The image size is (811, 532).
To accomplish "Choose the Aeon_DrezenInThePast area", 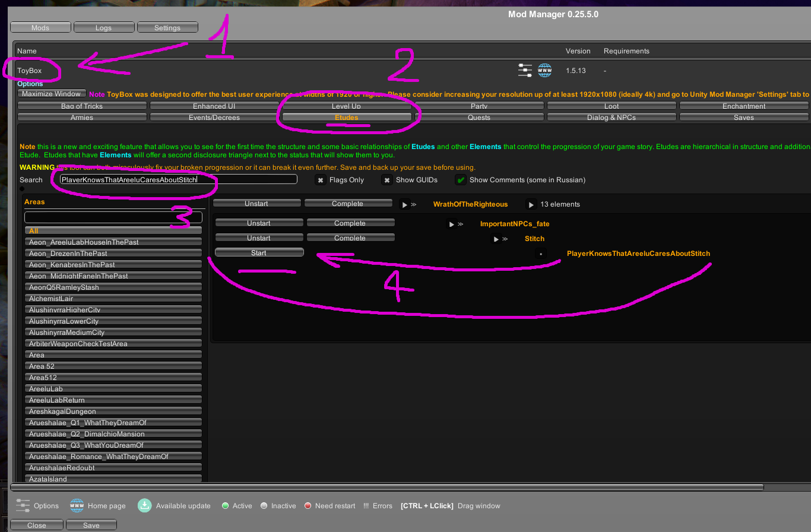I will [x=113, y=253].
